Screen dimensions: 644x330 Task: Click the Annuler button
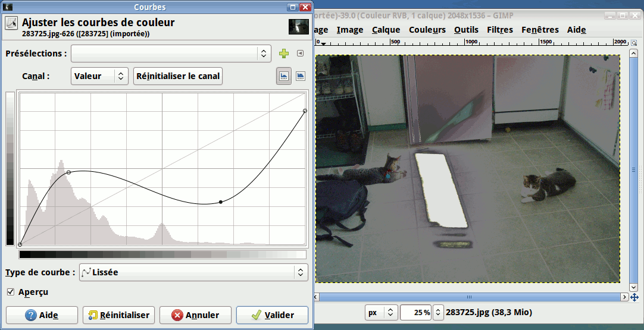coord(194,315)
